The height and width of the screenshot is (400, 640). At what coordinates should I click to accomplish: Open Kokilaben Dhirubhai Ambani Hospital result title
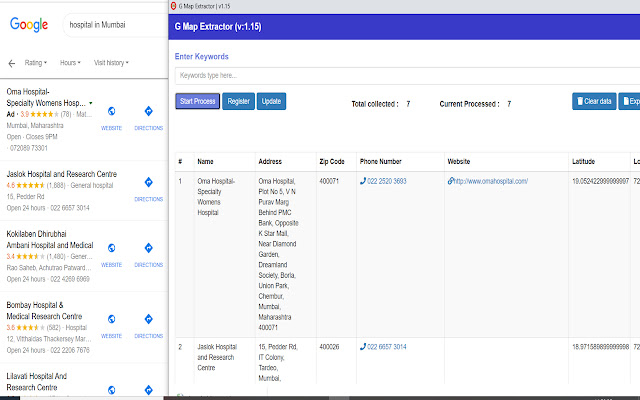50,240
